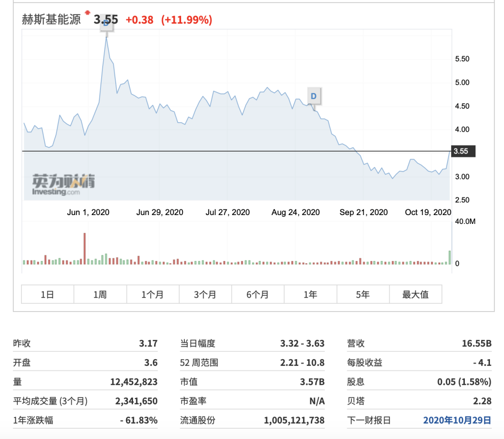The height and width of the screenshot is (439, 504).
Task: Select the 1日 time range tab
Action: tap(47, 294)
